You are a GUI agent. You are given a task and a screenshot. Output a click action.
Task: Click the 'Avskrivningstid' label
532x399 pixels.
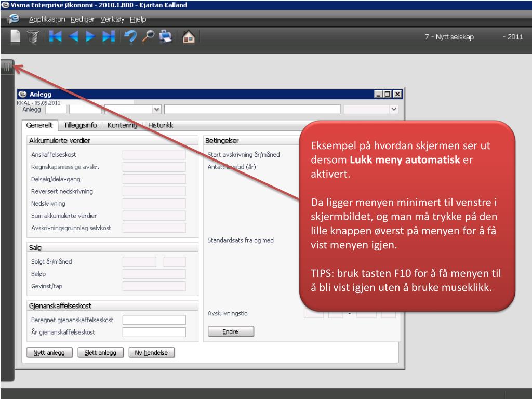(x=228, y=313)
